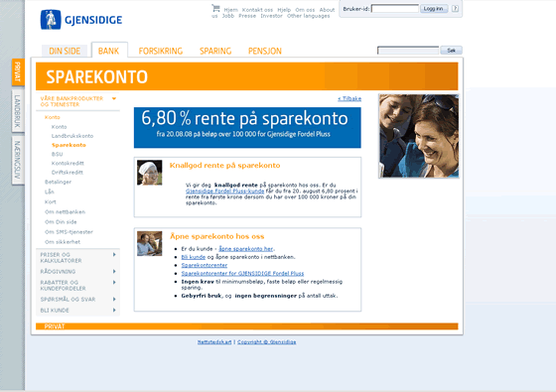Open Lån in sidebar

pyautogui.click(x=50, y=192)
